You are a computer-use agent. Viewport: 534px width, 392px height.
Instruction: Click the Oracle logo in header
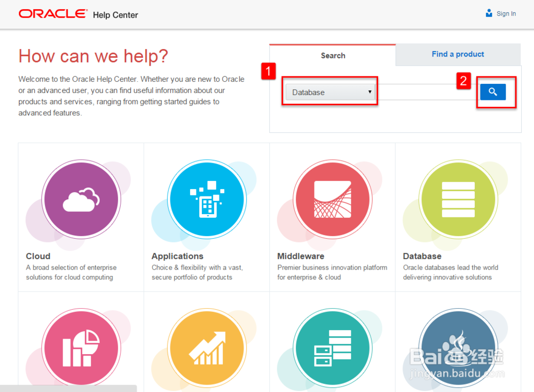click(53, 14)
